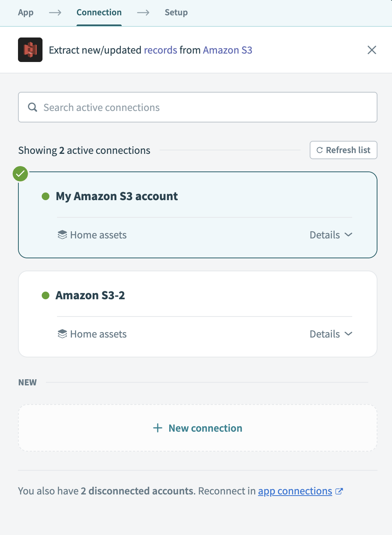Open the Connection tab

[99, 12]
